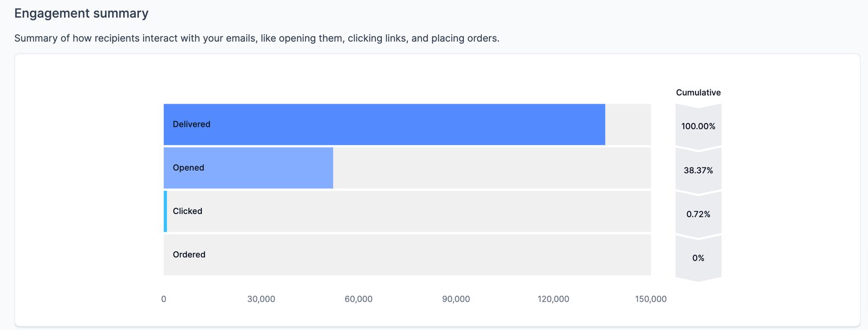Click the 120,000 axis label

click(553, 299)
